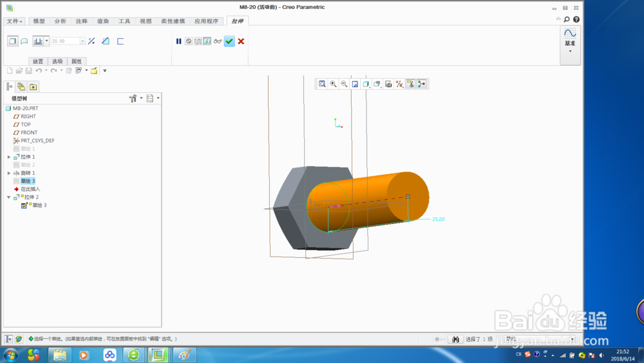Switch to the 工具 ribbon tab
644x363 pixels.
pyautogui.click(x=124, y=21)
